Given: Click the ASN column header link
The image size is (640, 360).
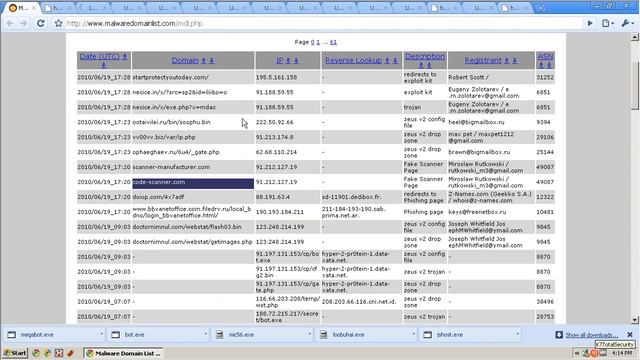Looking at the screenshot, I should click(545, 56).
